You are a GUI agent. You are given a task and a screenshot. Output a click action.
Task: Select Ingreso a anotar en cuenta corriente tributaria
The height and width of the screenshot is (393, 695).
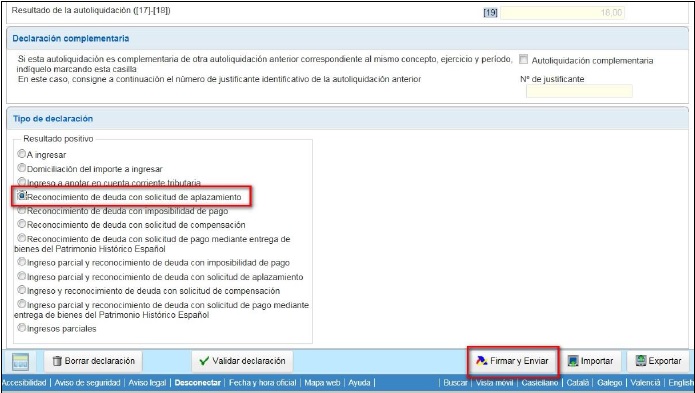[x=21, y=182]
